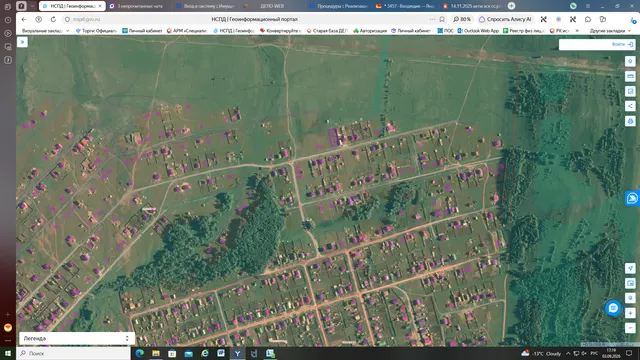The image size is (640, 360).
Task: Zoom in with the plus button
Action: coord(630,313)
